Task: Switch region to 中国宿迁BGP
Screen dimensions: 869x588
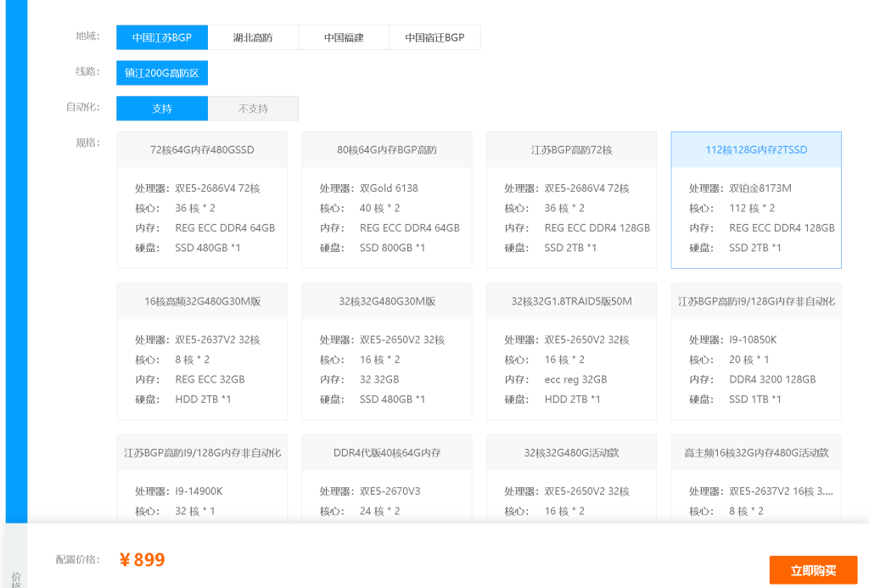Action: tap(434, 37)
